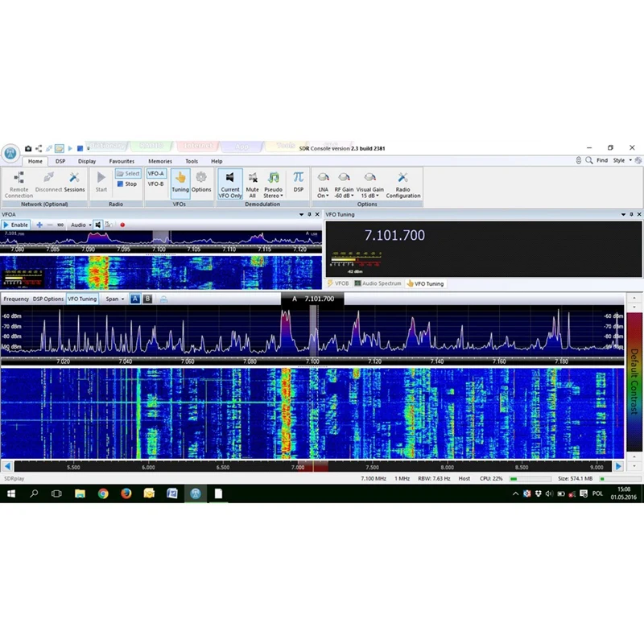
Task: Open the Span dropdown
Action: coord(114,299)
